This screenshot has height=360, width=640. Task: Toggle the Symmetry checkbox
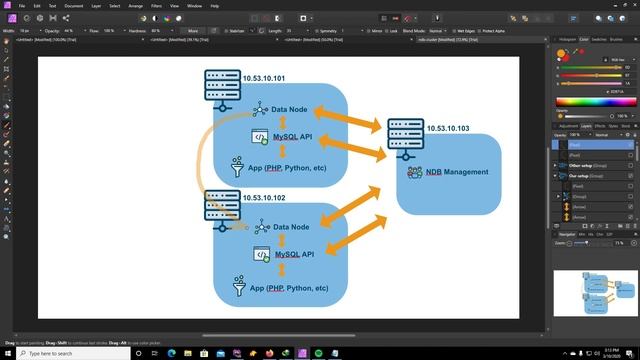(x=317, y=31)
